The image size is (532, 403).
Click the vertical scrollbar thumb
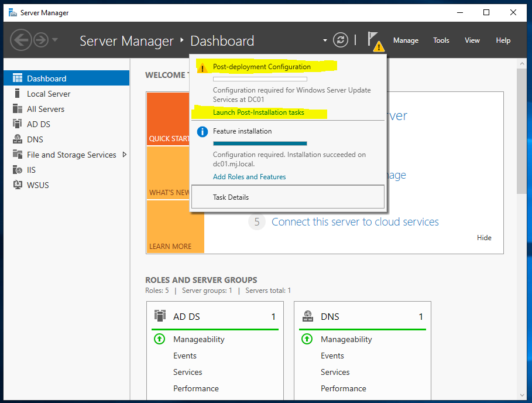[521, 131]
